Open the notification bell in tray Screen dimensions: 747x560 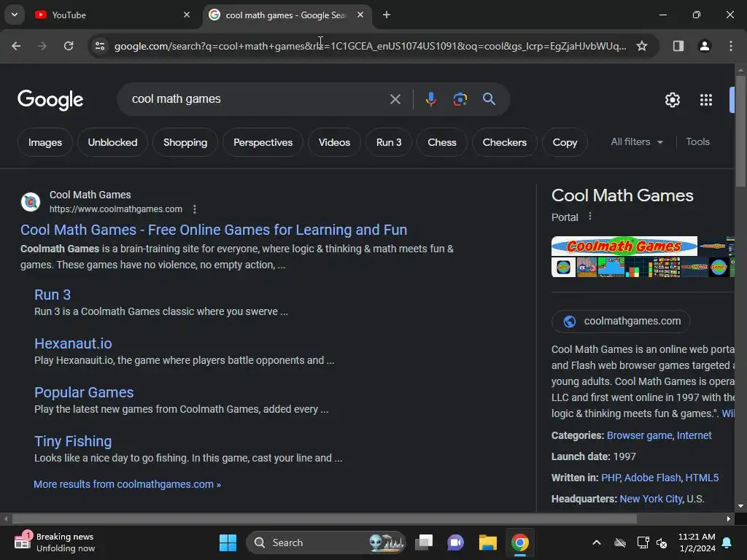click(x=727, y=542)
